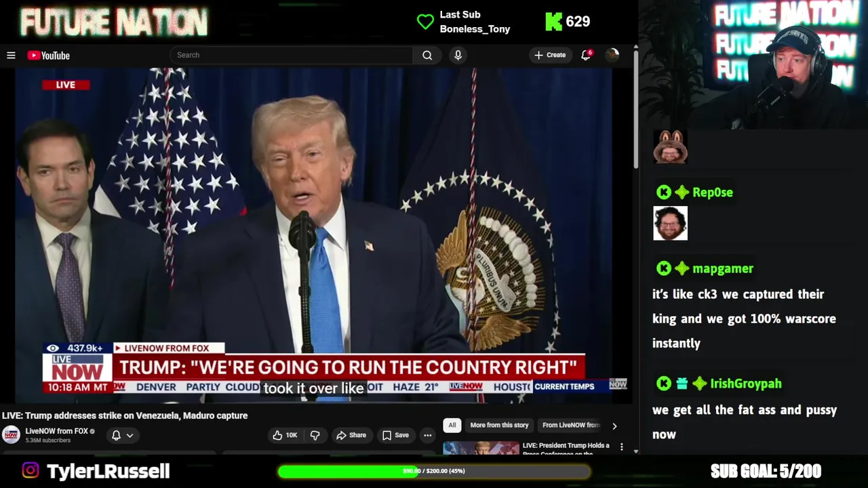Click Kick badge beside IrishGroypah

(663, 384)
